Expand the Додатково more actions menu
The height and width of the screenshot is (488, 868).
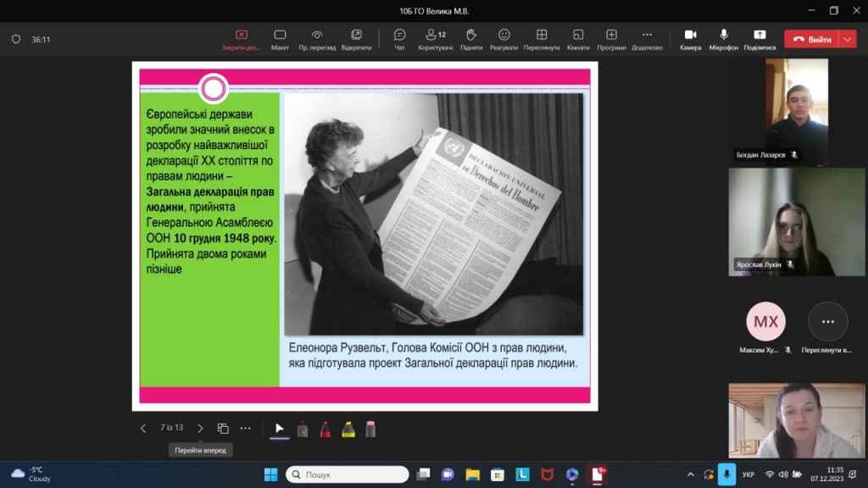pyautogui.click(x=647, y=39)
